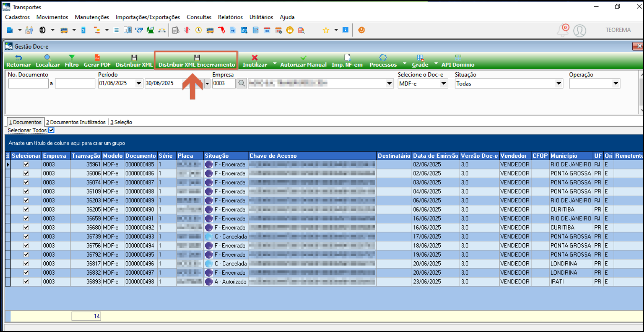Switch to 2 Documentos Inutilizados tab
This screenshot has width=644, height=332.
(76, 122)
